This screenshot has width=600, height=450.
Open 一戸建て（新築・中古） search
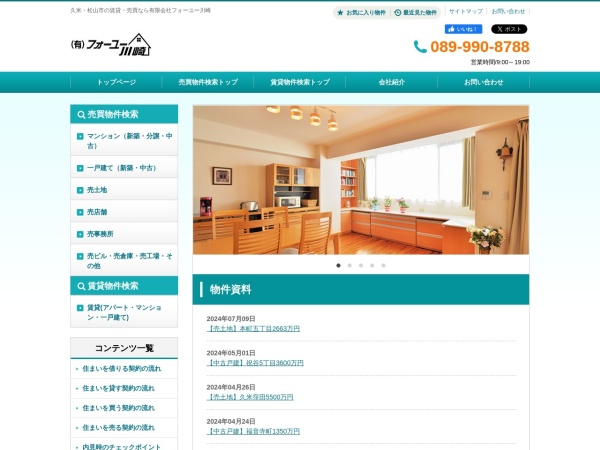click(124, 168)
